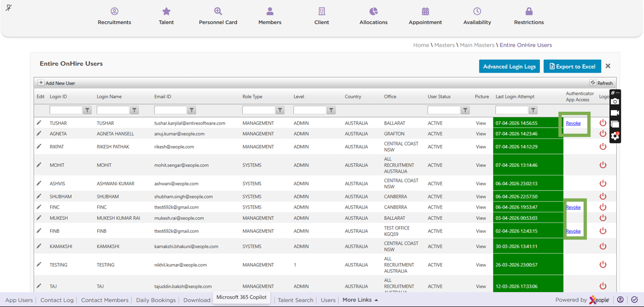Screen dimensions: 644x307
Task: Click the Advanced Login Logs button
Action: [x=509, y=66]
